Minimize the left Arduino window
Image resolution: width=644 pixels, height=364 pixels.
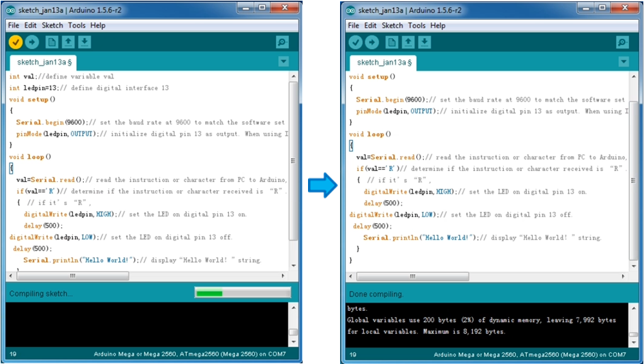click(247, 7)
